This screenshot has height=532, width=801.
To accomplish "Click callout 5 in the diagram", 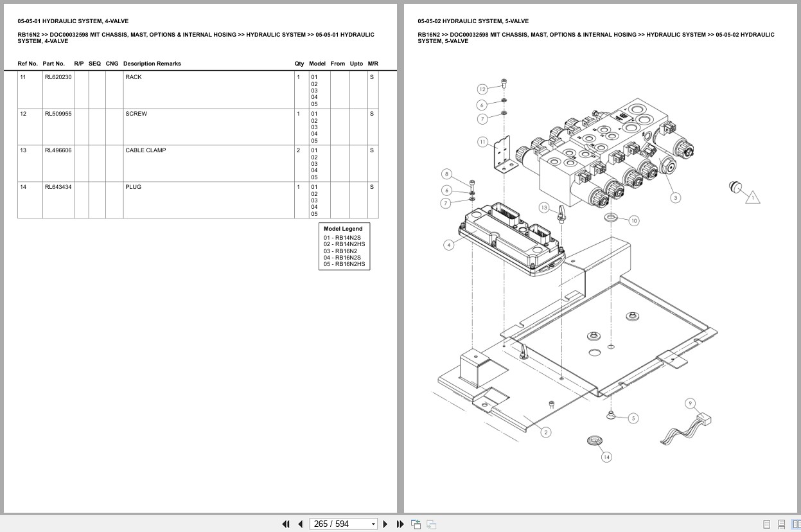I will click(x=633, y=418).
